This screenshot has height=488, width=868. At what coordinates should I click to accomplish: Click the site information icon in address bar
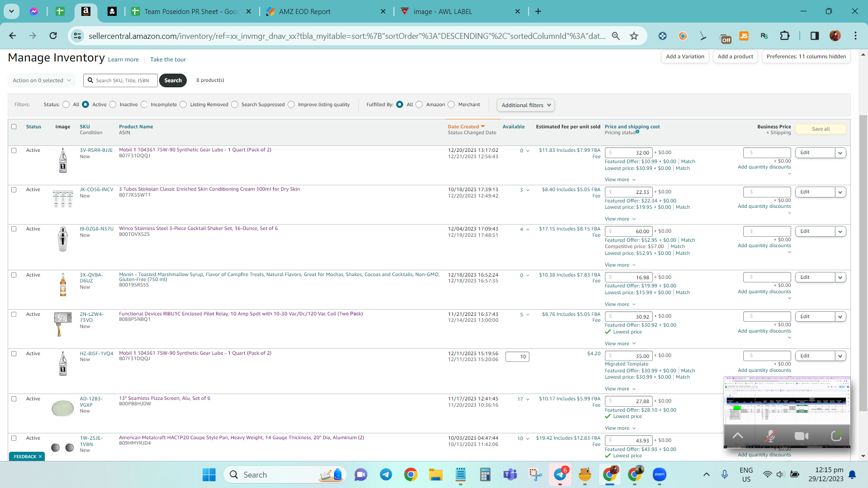pos(77,36)
